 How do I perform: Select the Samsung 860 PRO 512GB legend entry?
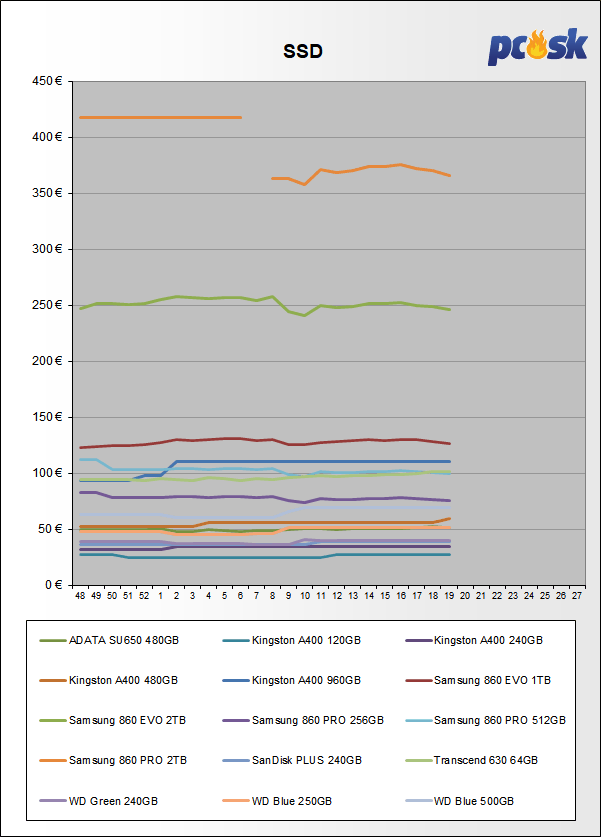point(486,720)
